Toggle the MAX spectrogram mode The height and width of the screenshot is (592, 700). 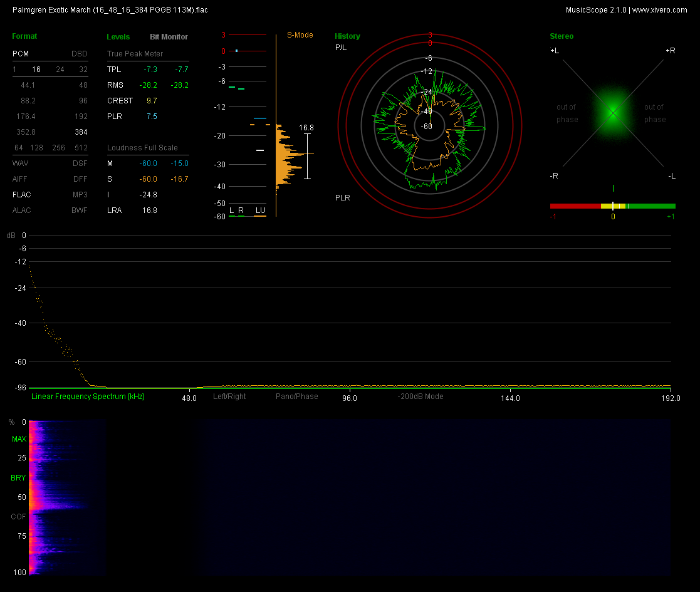19,439
